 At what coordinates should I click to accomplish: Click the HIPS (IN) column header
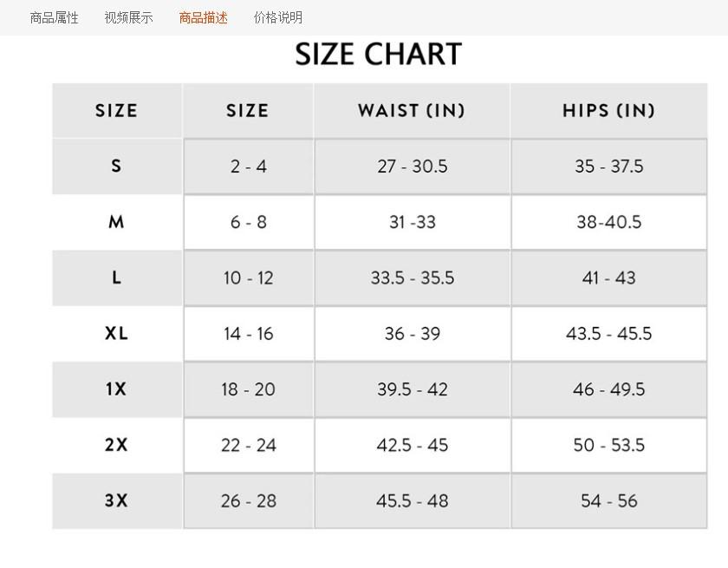click(608, 111)
